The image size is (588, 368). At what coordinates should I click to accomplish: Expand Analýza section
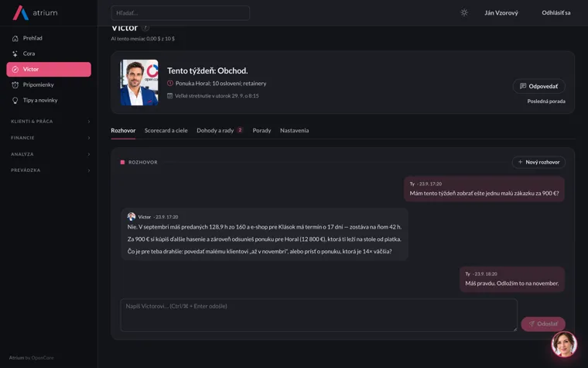[x=50, y=154]
